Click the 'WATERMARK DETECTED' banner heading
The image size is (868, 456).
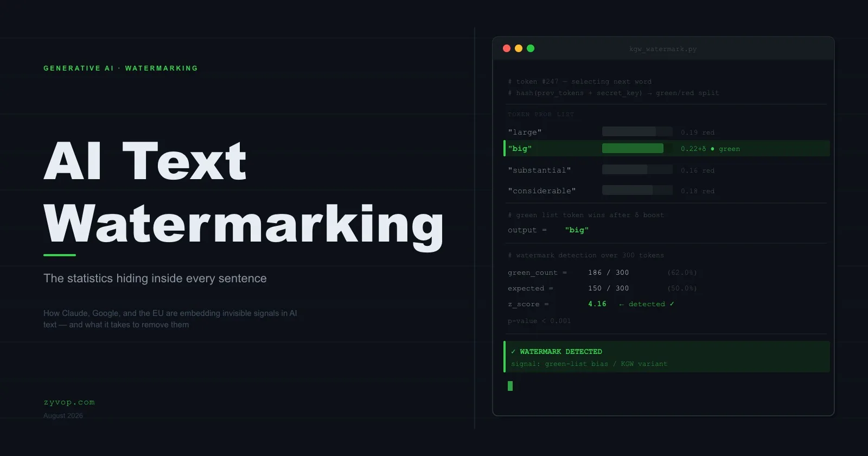(x=561, y=352)
